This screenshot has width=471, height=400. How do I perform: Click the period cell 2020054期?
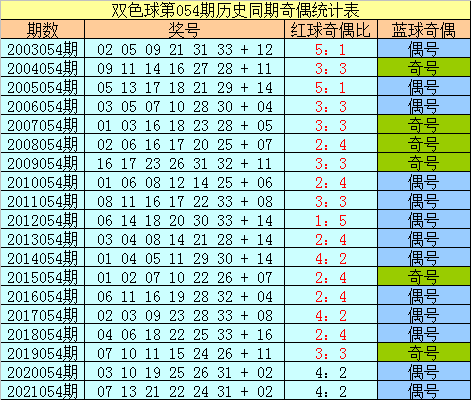click(x=42, y=372)
